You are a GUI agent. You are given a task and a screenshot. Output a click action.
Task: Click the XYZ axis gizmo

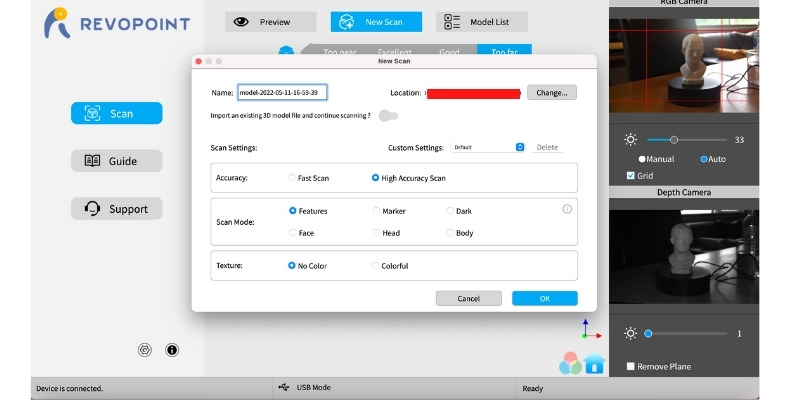click(590, 330)
